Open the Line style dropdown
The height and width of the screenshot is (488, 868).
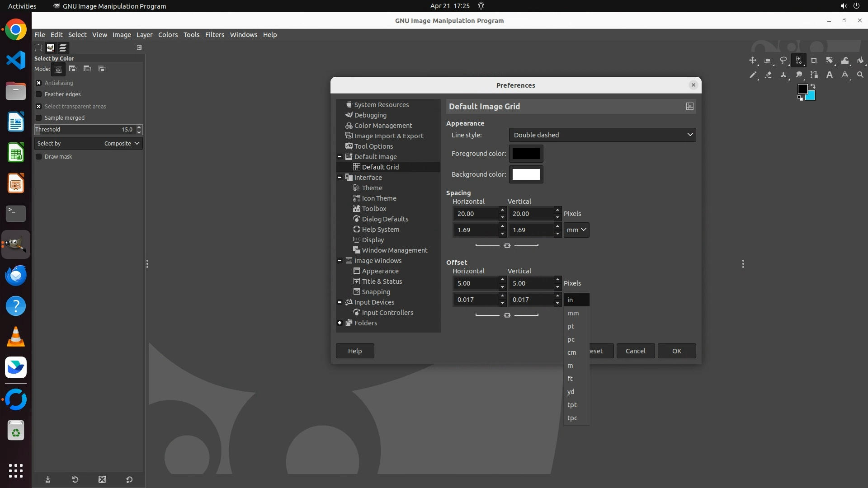[602, 135]
